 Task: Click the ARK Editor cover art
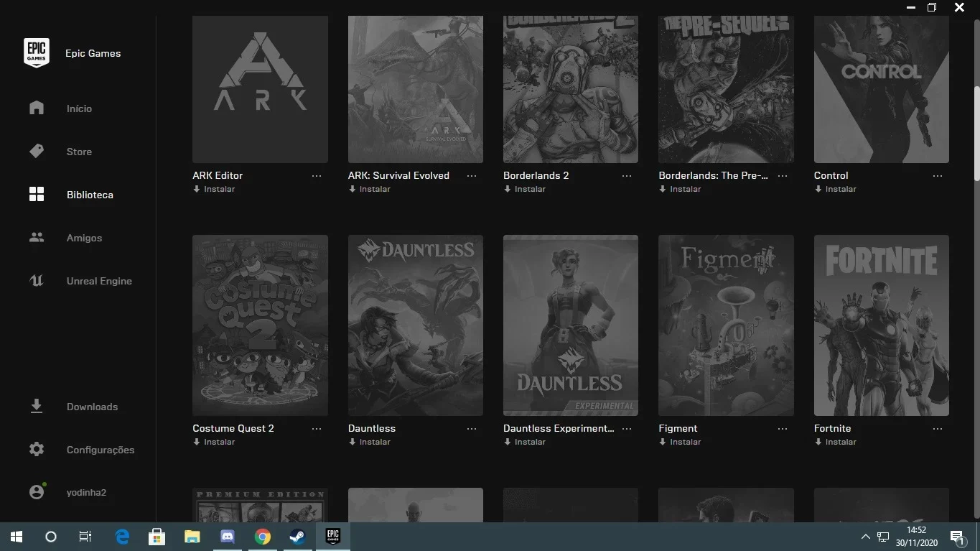pyautogui.click(x=260, y=90)
